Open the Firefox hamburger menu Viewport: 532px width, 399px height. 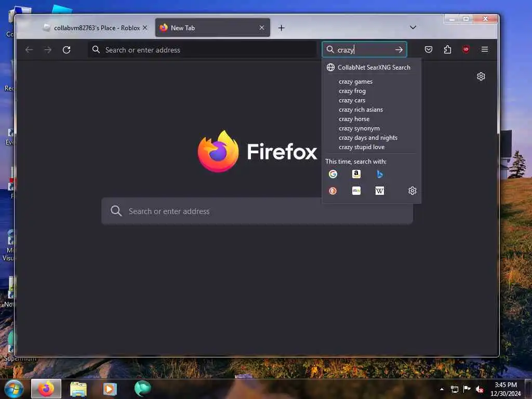point(485,49)
